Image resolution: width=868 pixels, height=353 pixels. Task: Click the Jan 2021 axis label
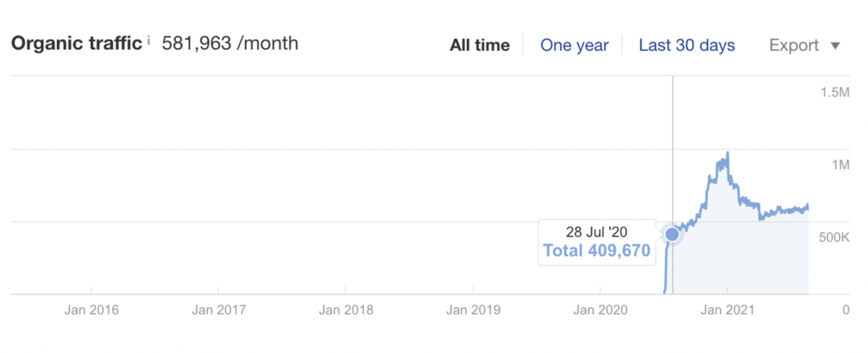click(x=727, y=310)
